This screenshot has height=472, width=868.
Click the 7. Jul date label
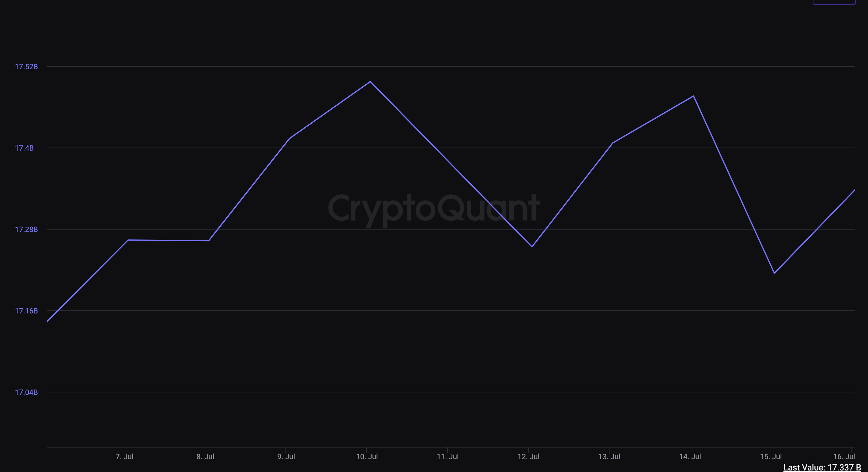[x=124, y=457]
